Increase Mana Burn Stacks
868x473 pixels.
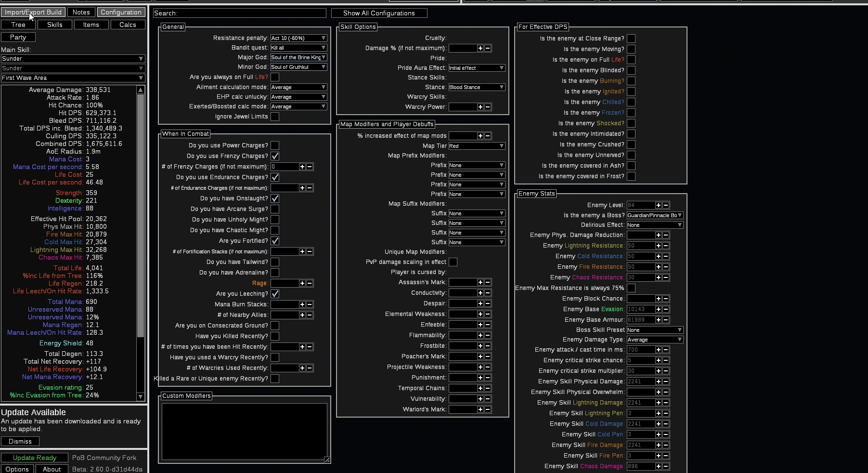click(x=302, y=304)
